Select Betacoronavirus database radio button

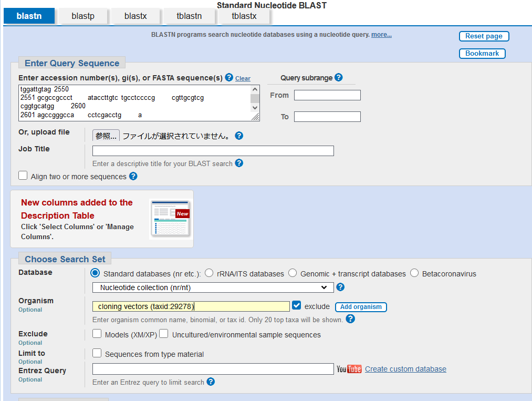coord(414,273)
